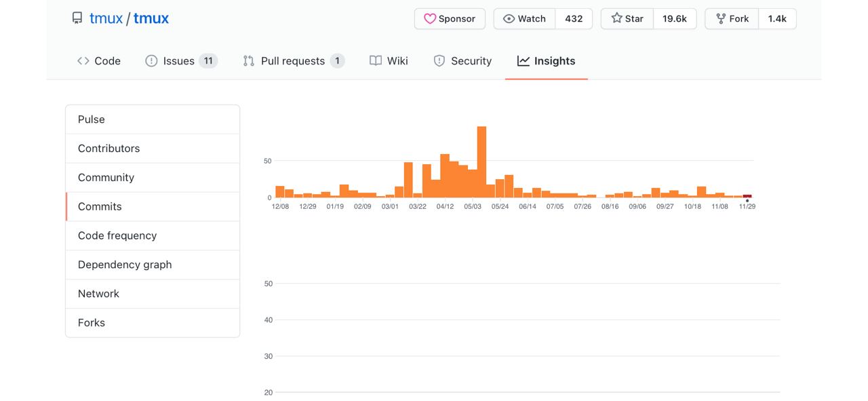Open Dependency graph in the sidebar

pos(153,265)
